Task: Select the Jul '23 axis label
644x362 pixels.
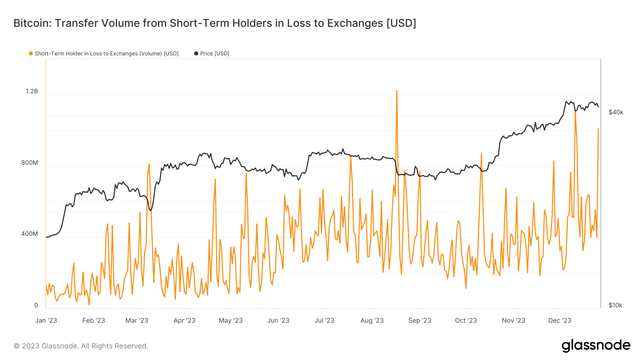Action: click(x=324, y=321)
